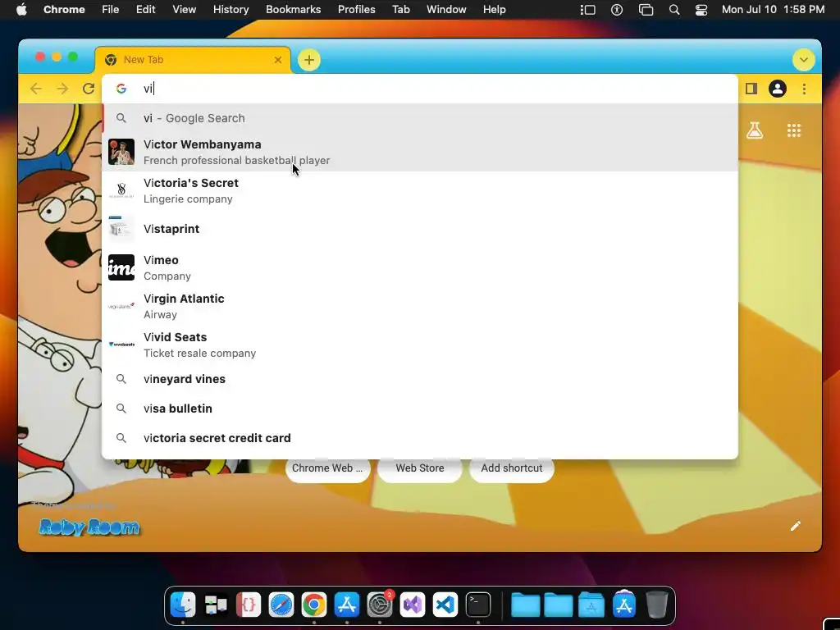840x630 pixels.
Task: Open Google Chrome from the Dock
Action: pyautogui.click(x=314, y=605)
